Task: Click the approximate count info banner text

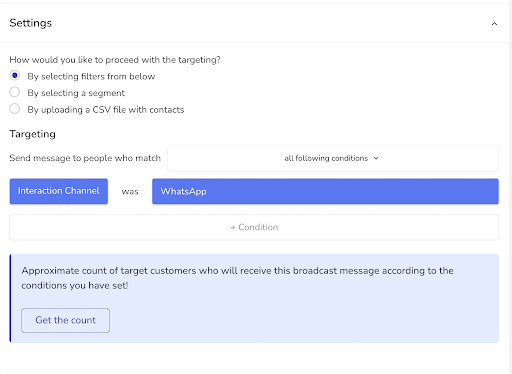Action: pyautogui.click(x=237, y=278)
